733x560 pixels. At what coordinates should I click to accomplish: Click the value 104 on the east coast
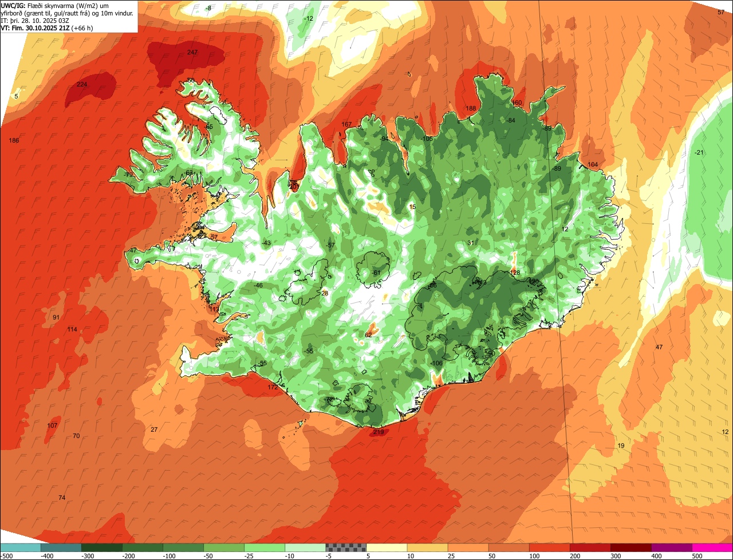coord(593,164)
